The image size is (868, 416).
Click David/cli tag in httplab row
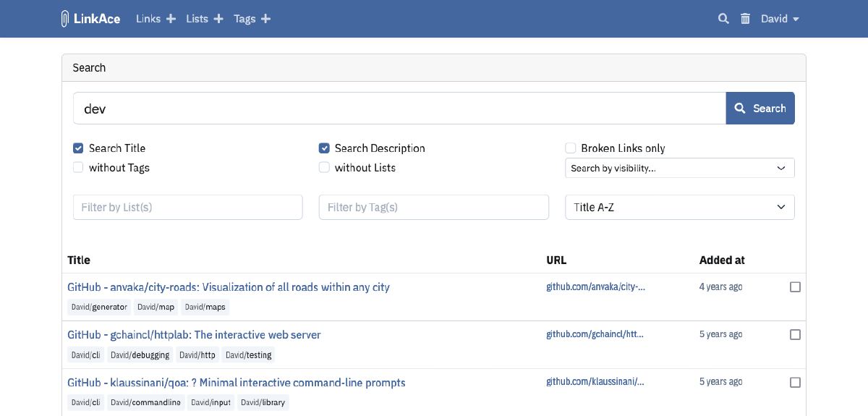[x=86, y=355]
